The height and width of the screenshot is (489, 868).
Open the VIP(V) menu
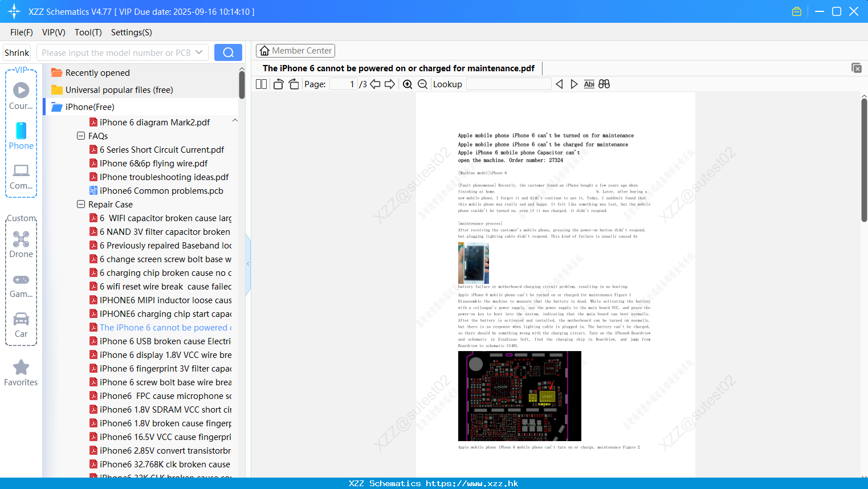(54, 32)
